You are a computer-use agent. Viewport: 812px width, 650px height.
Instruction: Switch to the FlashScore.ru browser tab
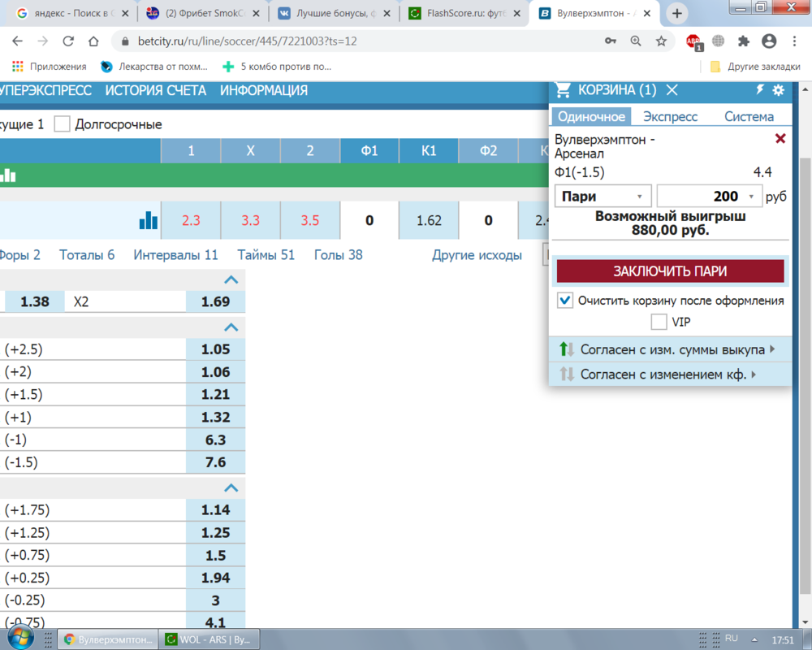[x=464, y=14]
